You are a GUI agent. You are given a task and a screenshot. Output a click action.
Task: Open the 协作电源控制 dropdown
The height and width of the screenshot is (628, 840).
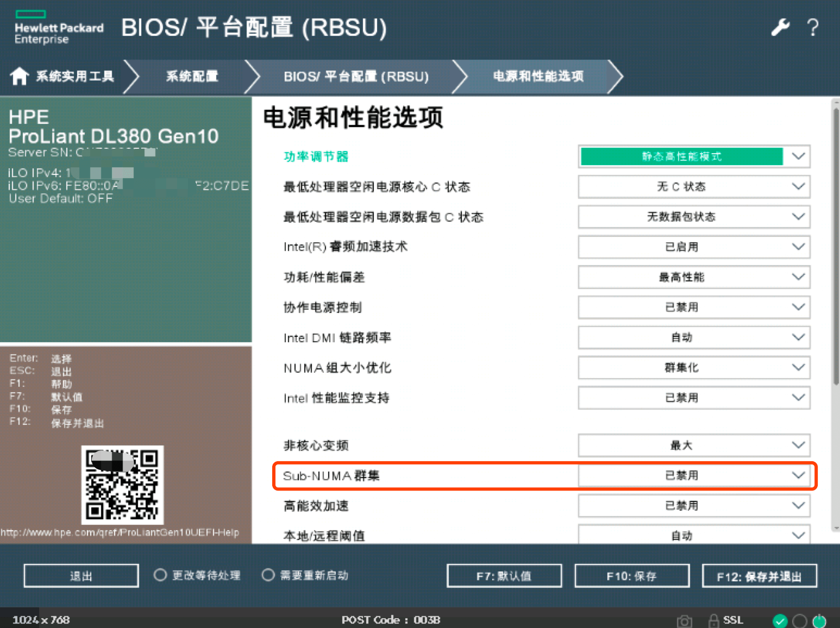click(694, 307)
